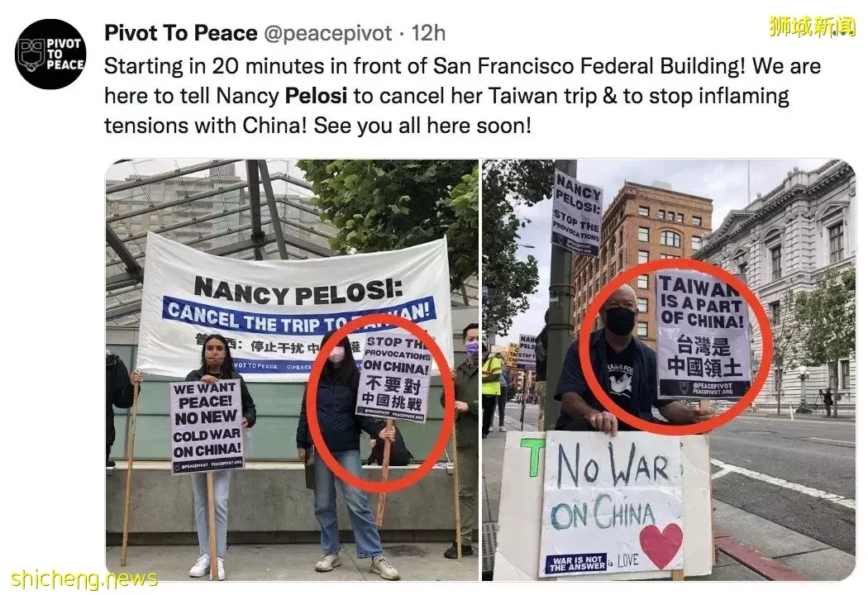868x595 pixels.
Task: Click the red circle around Stop Provocations sign
Action: click(x=380, y=410)
